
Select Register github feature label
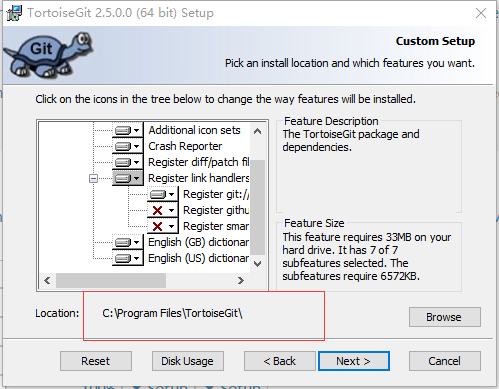216,210
